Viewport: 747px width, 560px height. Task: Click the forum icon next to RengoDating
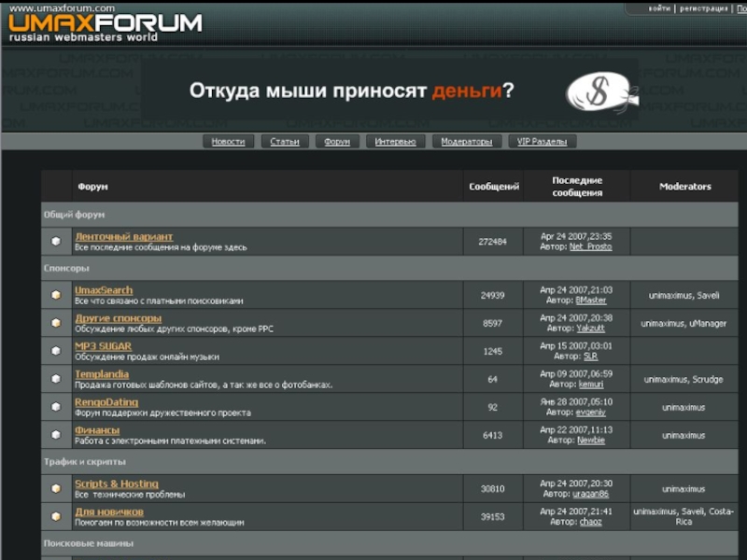[x=56, y=407]
